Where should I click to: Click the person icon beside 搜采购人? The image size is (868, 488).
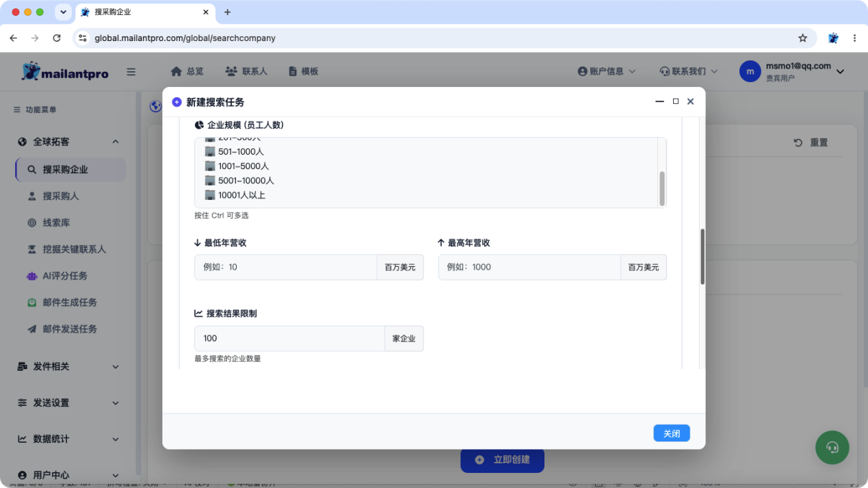[x=31, y=196]
